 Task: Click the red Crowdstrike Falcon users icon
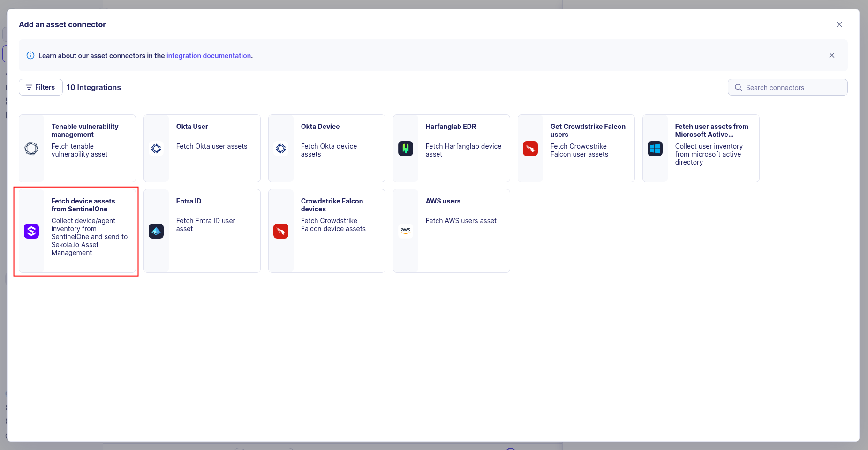coord(530,149)
